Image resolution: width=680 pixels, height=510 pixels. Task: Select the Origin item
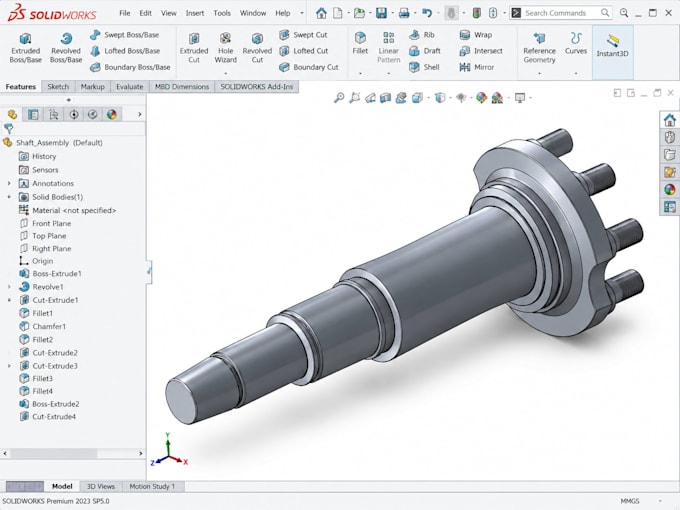36,261
